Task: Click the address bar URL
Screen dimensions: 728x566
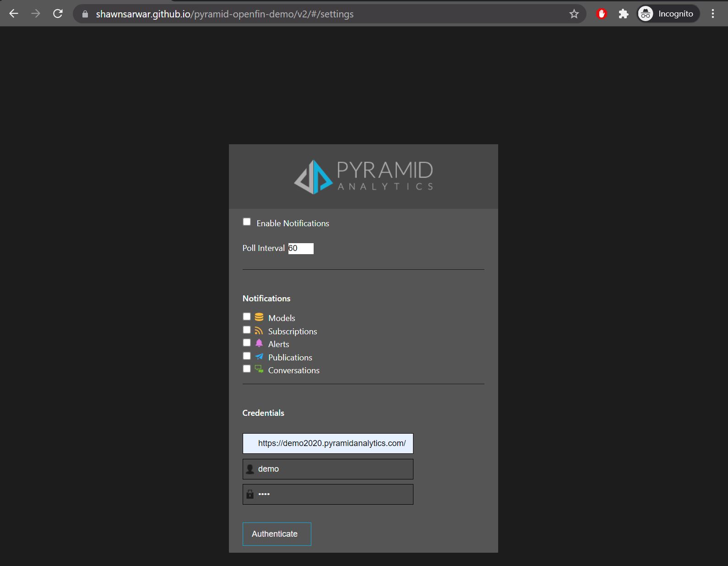Action: point(225,14)
